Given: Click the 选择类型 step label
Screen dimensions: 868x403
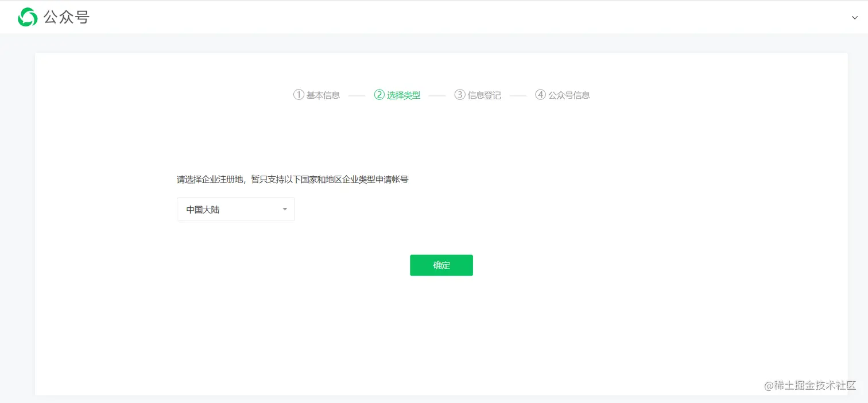Looking at the screenshot, I should [403, 95].
